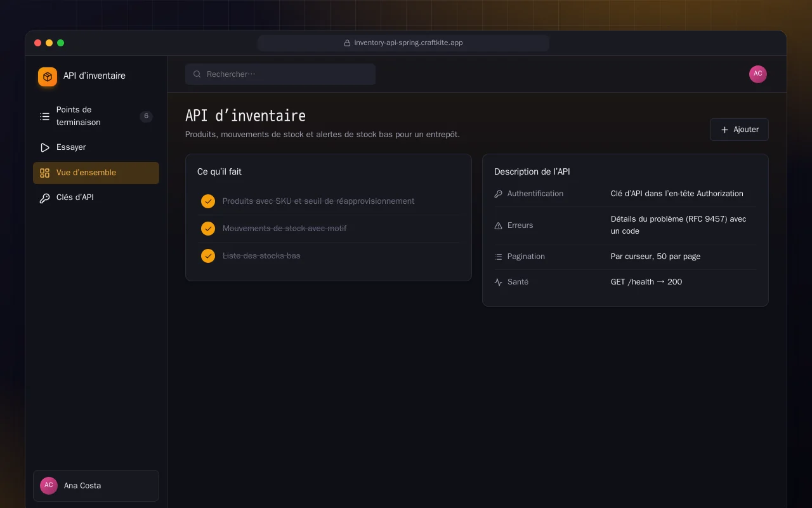Click the GET /health → 200 value
The width and height of the screenshot is (812, 508).
pyautogui.click(x=646, y=282)
